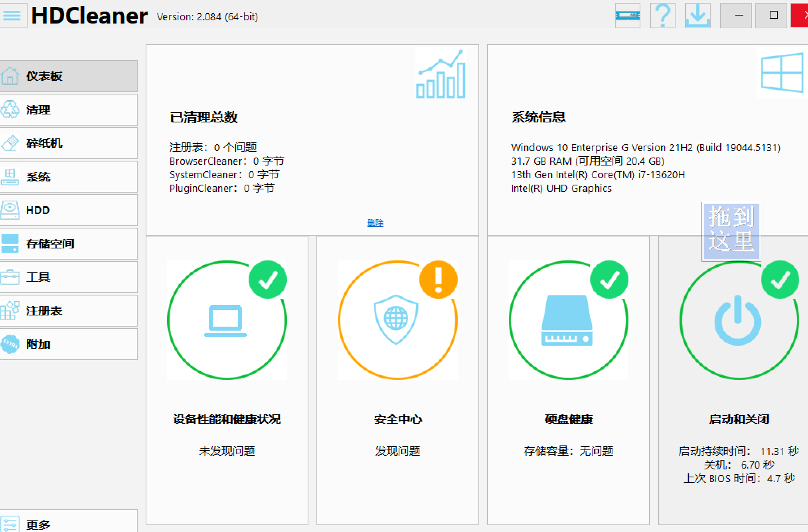Open the laptop device health circle
This screenshot has height=532, width=808.
(x=227, y=320)
